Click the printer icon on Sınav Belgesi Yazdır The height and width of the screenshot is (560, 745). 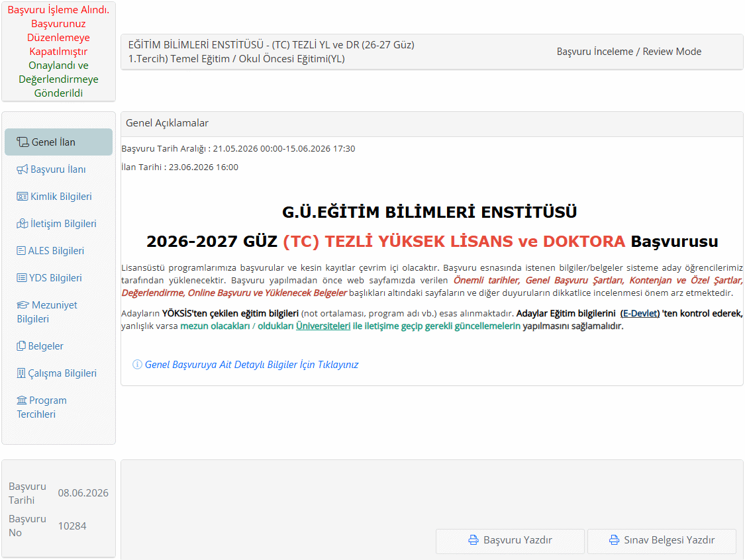[614, 540]
